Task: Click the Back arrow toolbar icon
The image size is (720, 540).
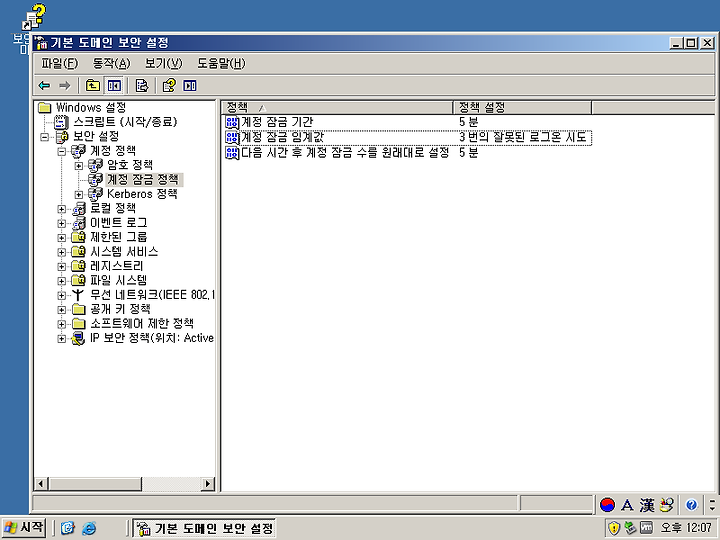Action: [44, 85]
